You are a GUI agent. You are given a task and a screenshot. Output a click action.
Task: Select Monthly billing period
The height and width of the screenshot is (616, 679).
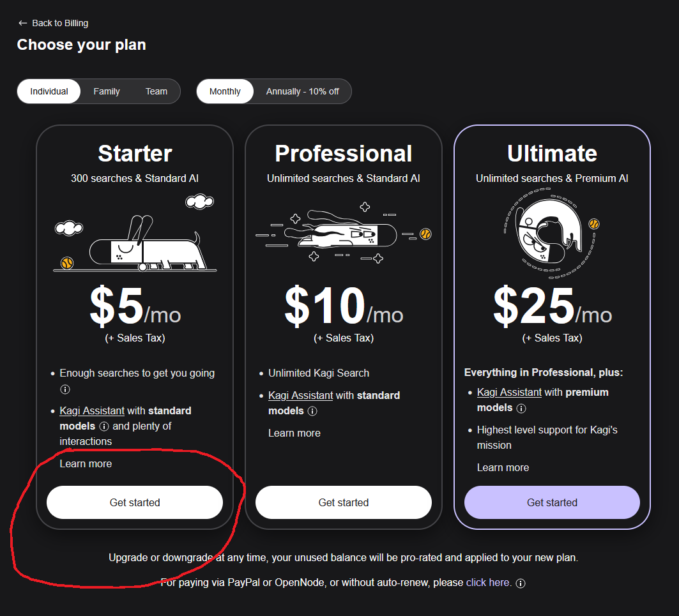click(225, 91)
